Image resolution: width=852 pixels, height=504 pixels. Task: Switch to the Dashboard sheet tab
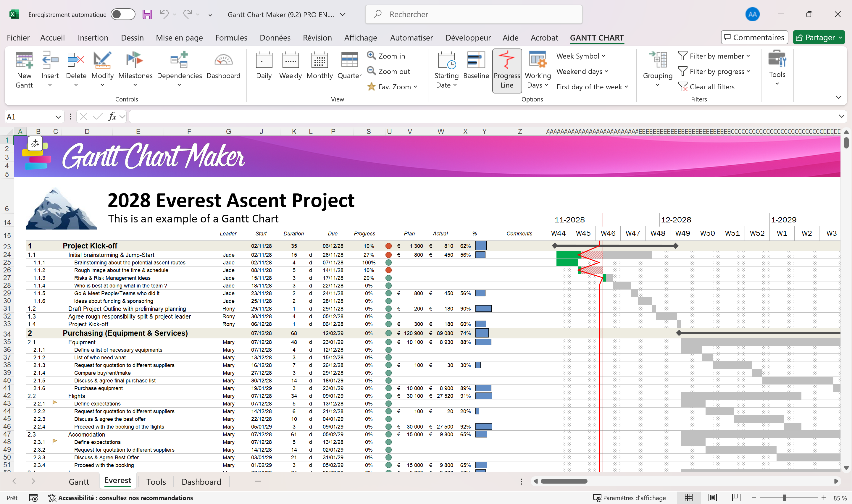(x=201, y=482)
